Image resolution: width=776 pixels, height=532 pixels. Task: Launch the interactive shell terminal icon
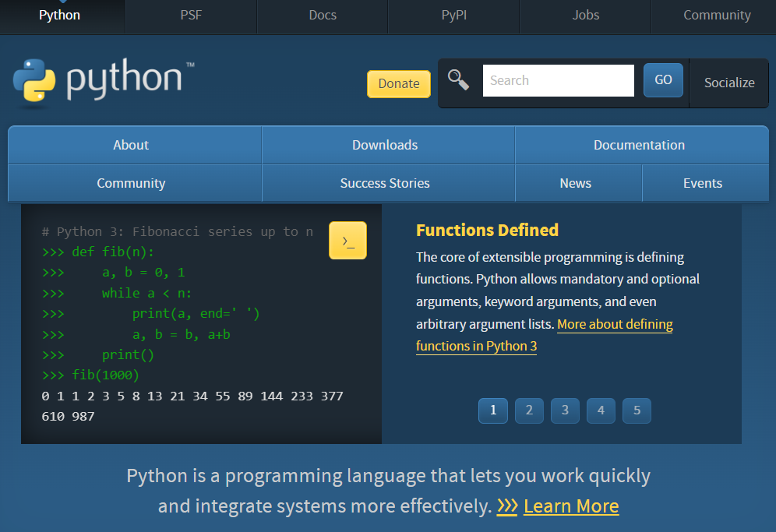348,241
